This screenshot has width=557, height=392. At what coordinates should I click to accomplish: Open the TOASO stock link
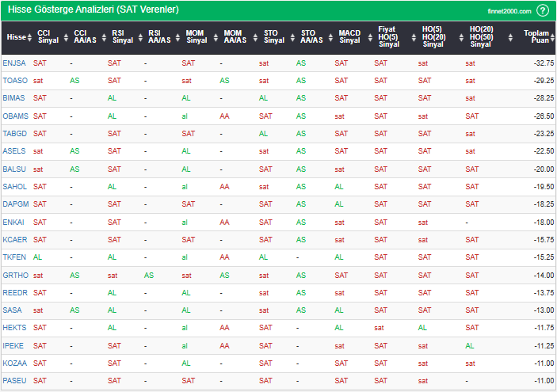[x=15, y=81]
